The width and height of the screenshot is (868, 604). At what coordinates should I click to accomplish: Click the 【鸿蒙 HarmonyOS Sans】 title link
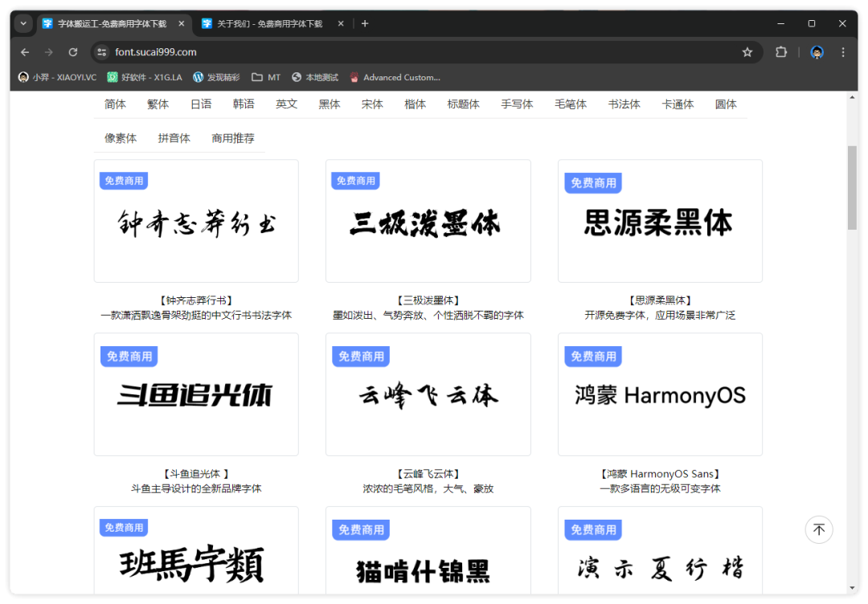point(660,474)
